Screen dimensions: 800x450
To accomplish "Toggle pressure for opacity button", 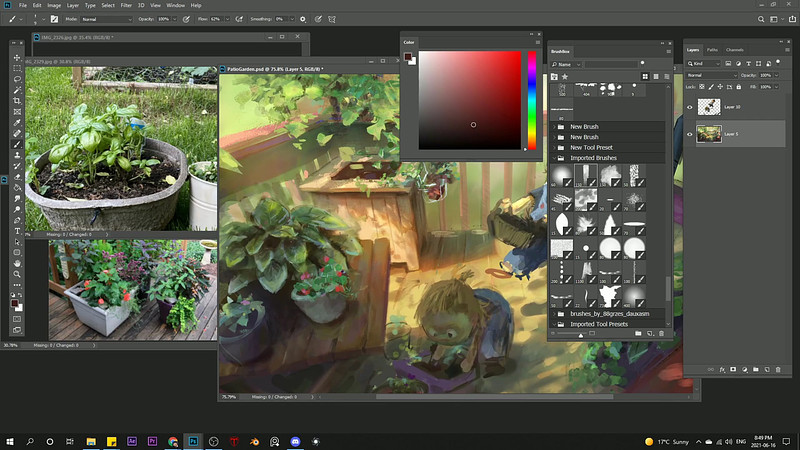I will coord(186,19).
